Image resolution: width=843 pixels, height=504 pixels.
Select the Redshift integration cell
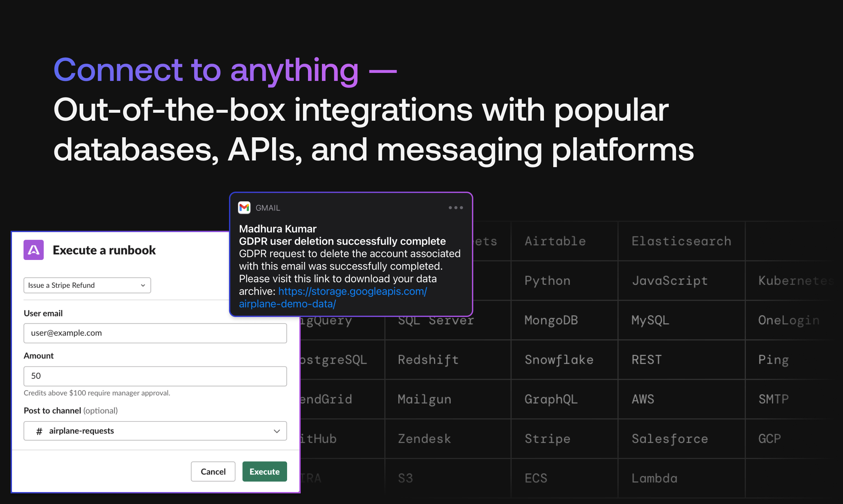448,360
